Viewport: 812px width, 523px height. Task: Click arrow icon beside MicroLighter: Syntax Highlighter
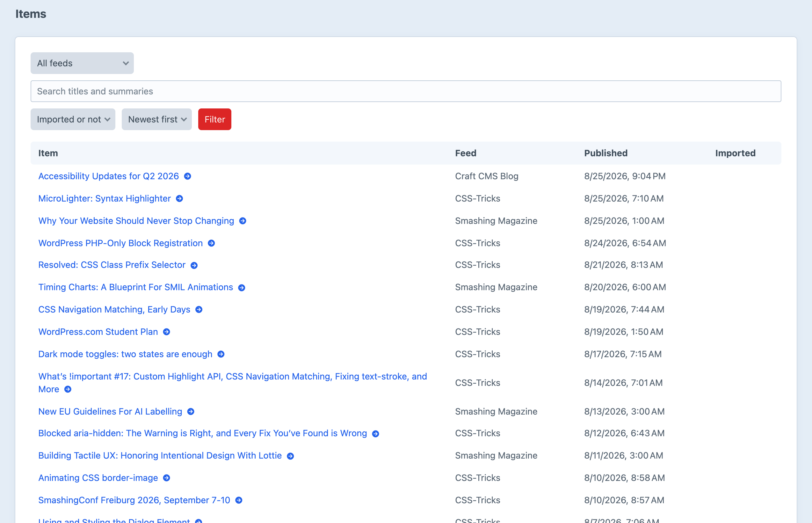click(x=179, y=199)
